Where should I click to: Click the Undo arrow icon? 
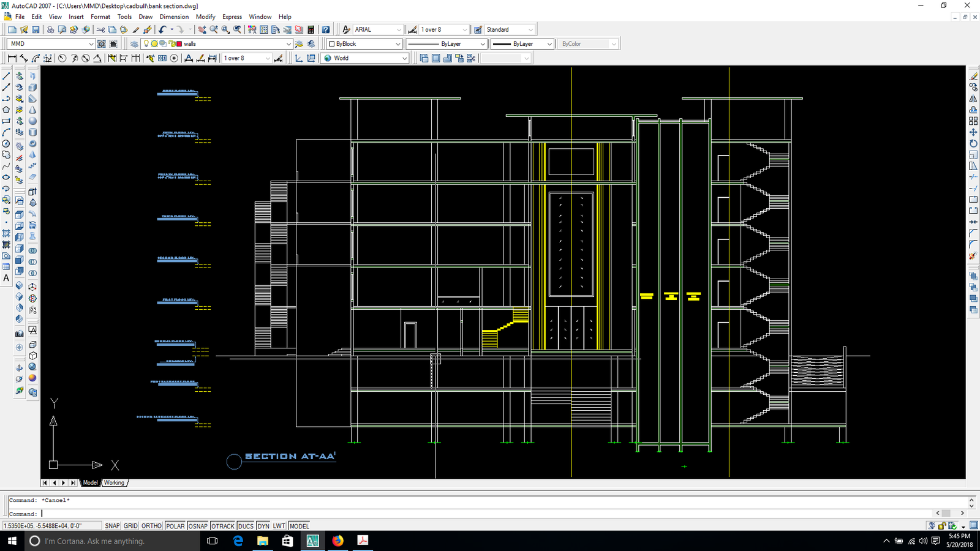[162, 29]
